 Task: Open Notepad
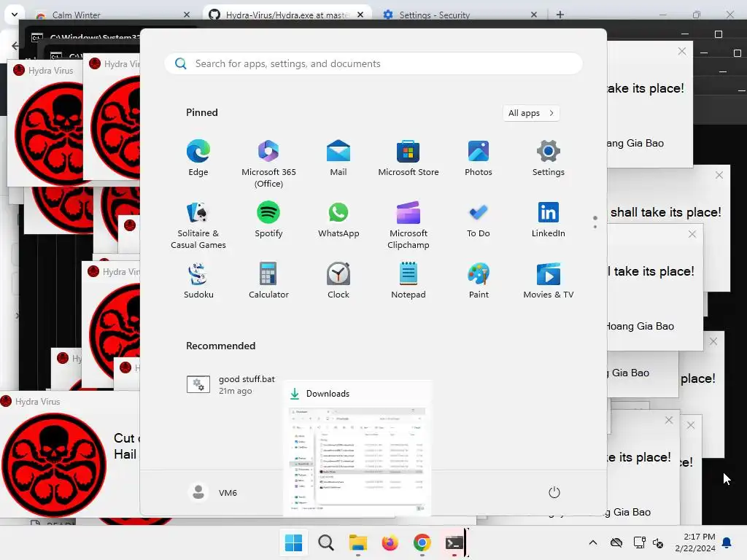tap(409, 281)
